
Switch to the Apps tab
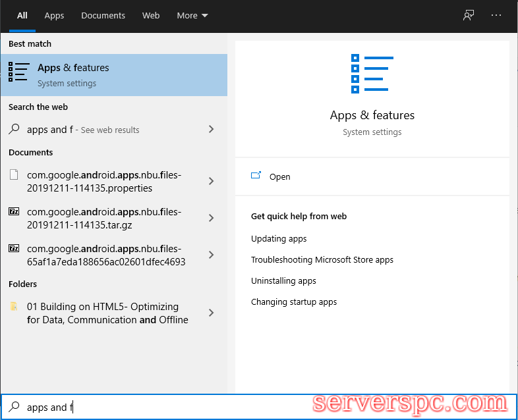click(54, 15)
